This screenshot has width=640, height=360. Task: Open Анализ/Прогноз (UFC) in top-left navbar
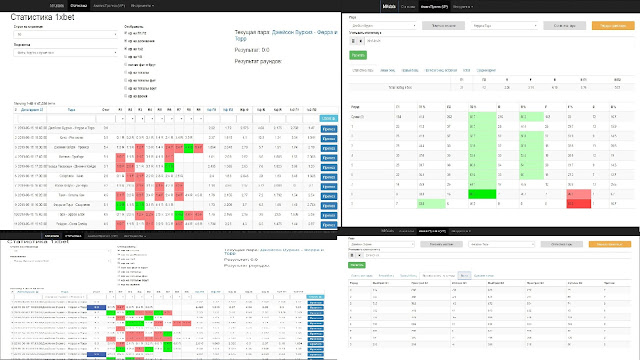click(109, 6)
